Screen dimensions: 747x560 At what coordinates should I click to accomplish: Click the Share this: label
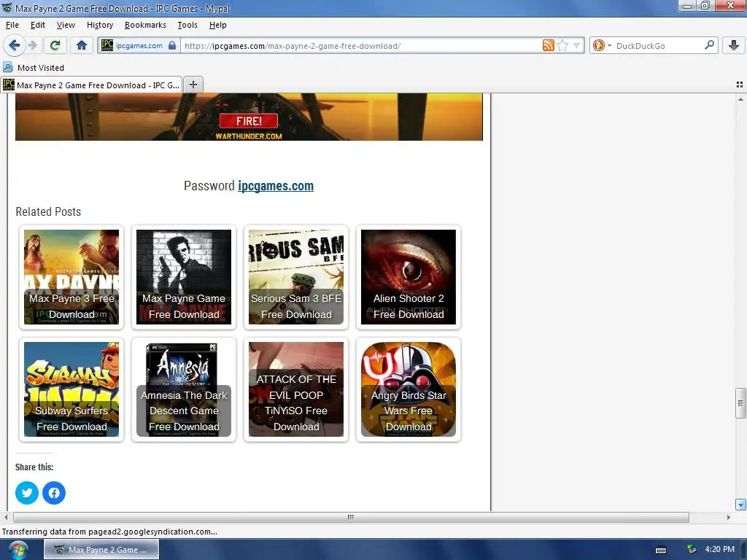(x=34, y=467)
